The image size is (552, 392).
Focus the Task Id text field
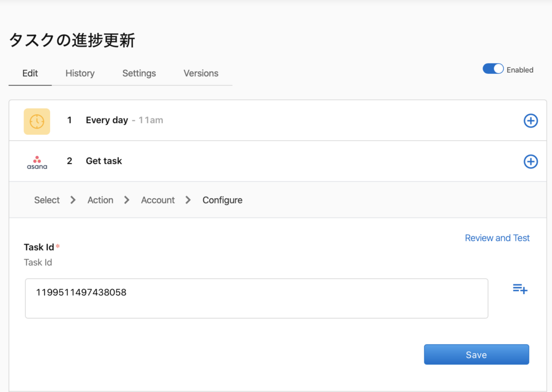click(x=257, y=298)
